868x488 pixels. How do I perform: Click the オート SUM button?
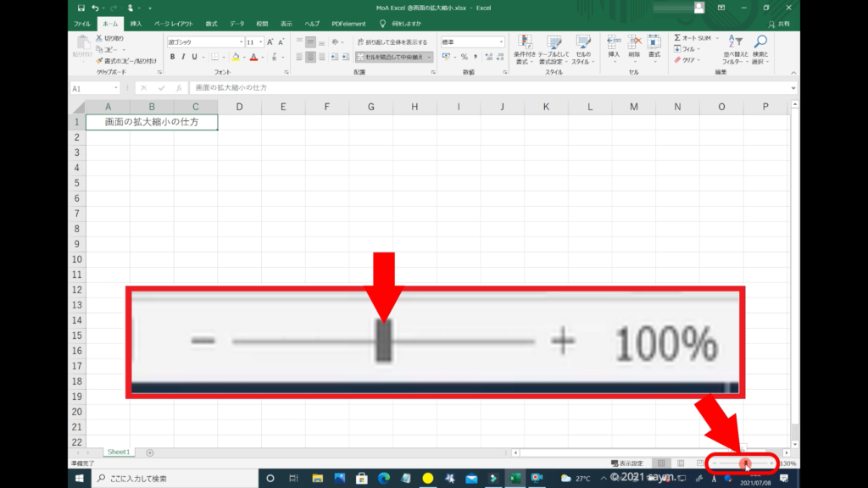693,38
